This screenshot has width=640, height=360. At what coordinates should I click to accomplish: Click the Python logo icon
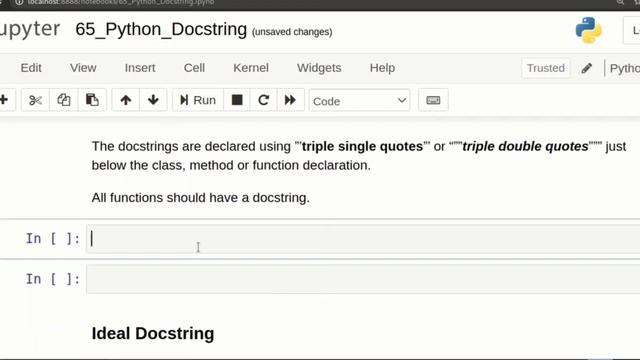pos(589,30)
